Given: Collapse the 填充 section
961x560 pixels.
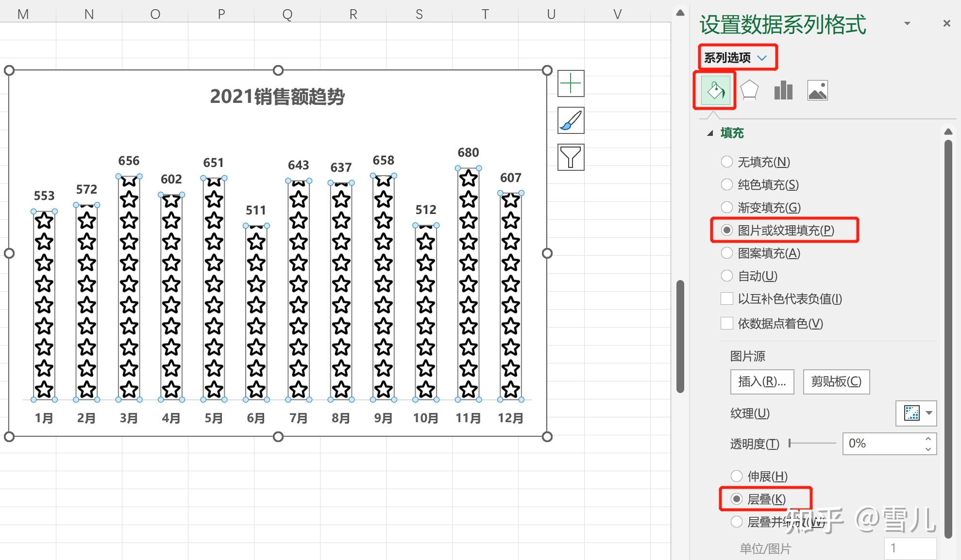Looking at the screenshot, I should tap(710, 133).
